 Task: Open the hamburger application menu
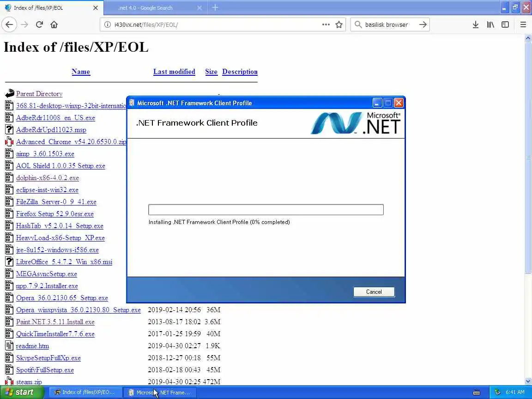pyautogui.click(x=523, y=24)
